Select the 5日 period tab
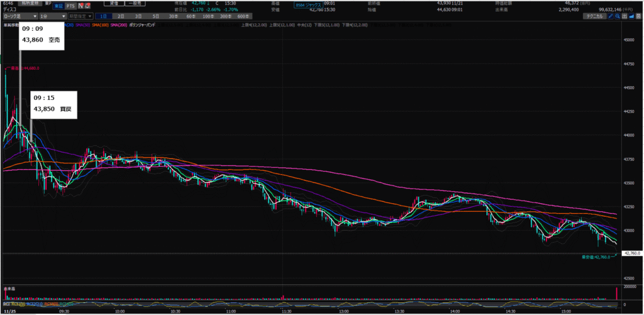Image resolution: width=644 pixels, height=315 pixels. tap(155, 15)
